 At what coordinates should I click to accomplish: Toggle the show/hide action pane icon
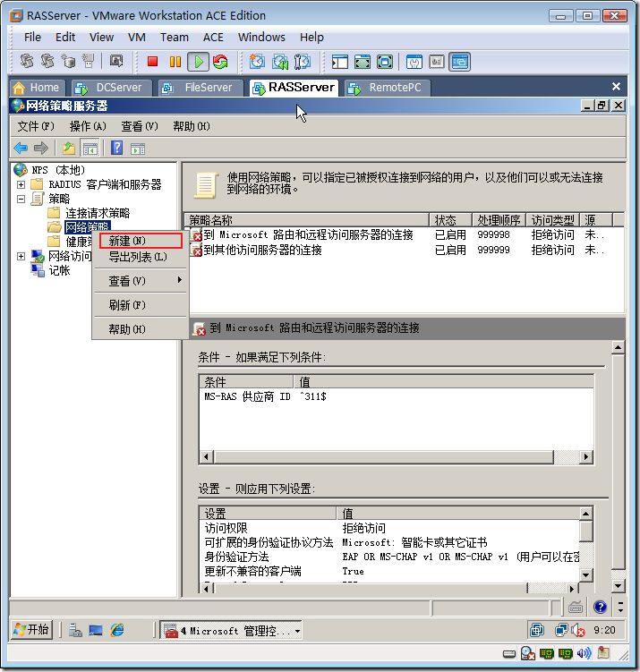138,149
